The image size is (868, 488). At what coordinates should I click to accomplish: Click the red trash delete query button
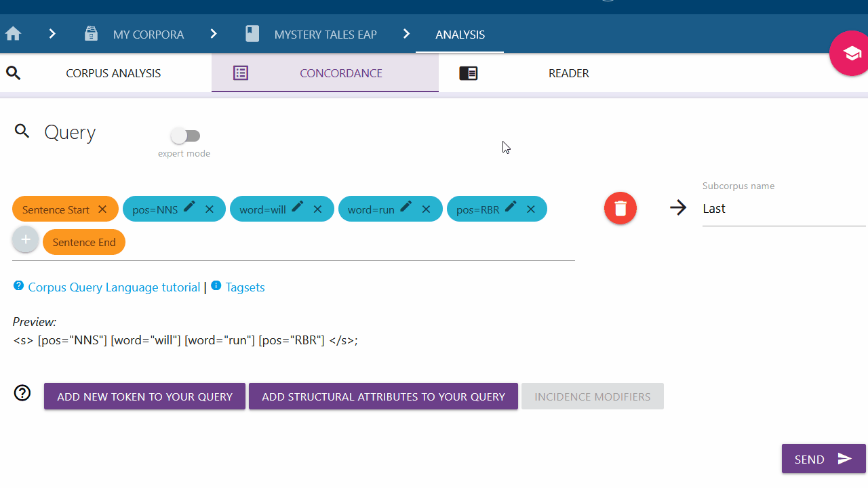coord(620,208)
